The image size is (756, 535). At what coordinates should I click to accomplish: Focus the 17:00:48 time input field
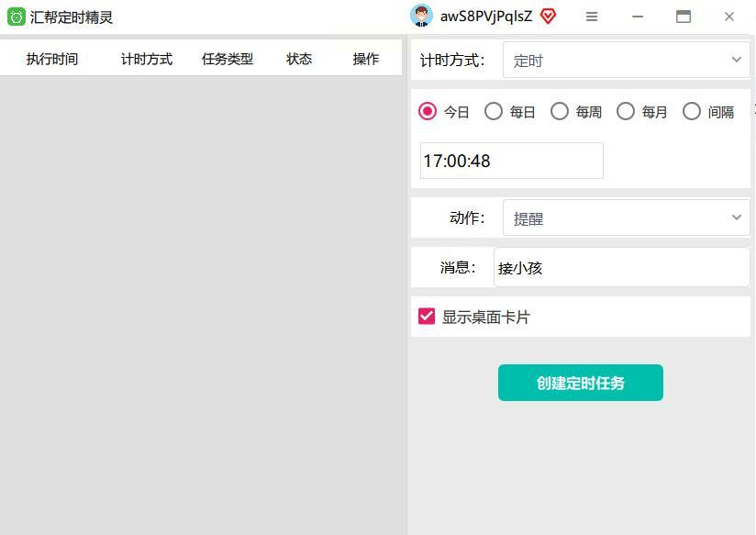click(512, 161)
